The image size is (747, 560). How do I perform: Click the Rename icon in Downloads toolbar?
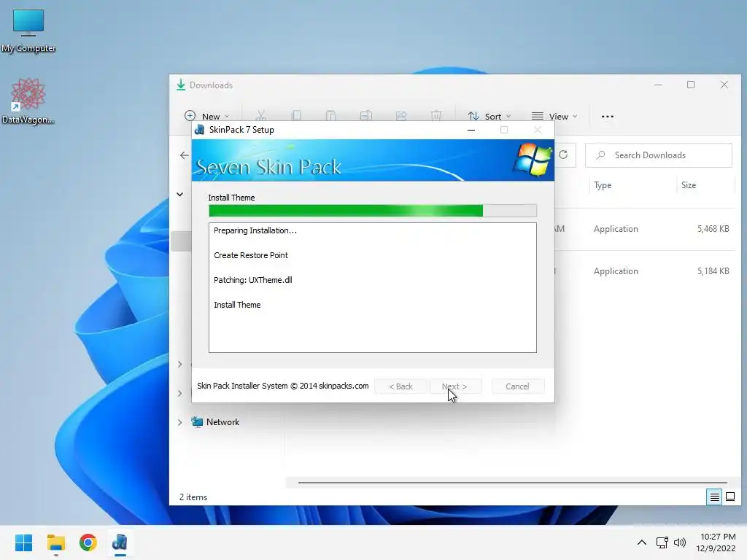coord(366,116)
